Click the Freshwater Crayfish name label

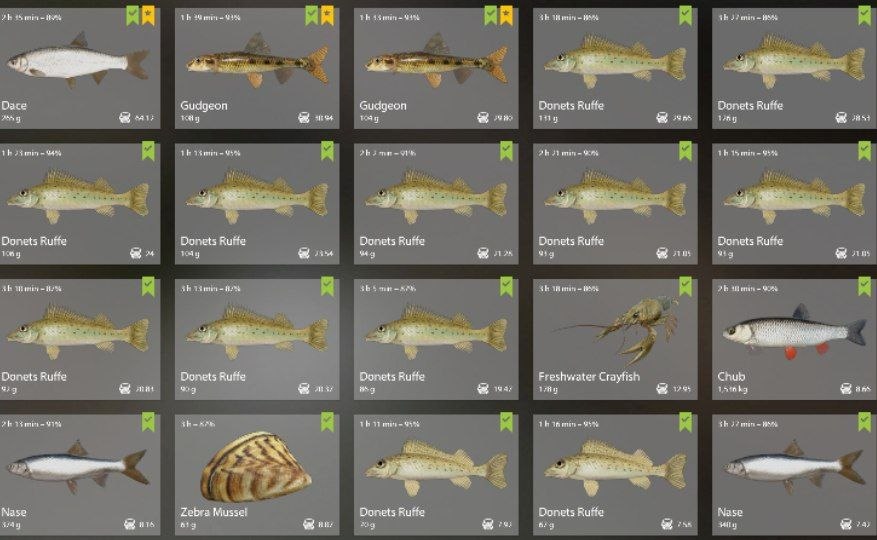coord(589,377)
